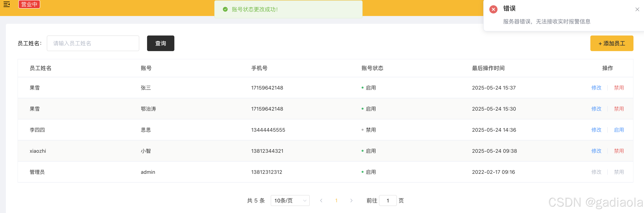Screen dimensions: 644x213
Task: Collapse the sidebar with hamburger icon
Action: coord(7,4)
